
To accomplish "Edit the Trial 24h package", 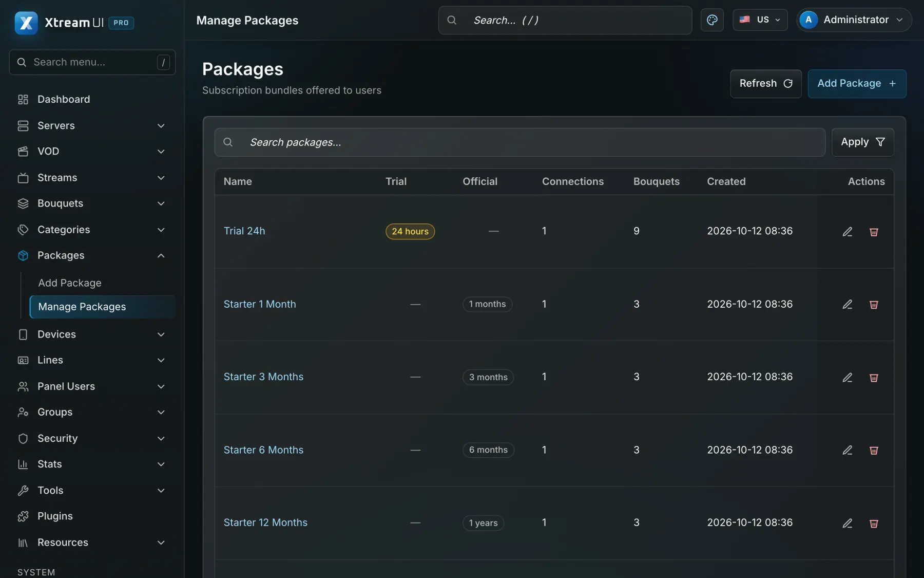I will pos(848,232).
